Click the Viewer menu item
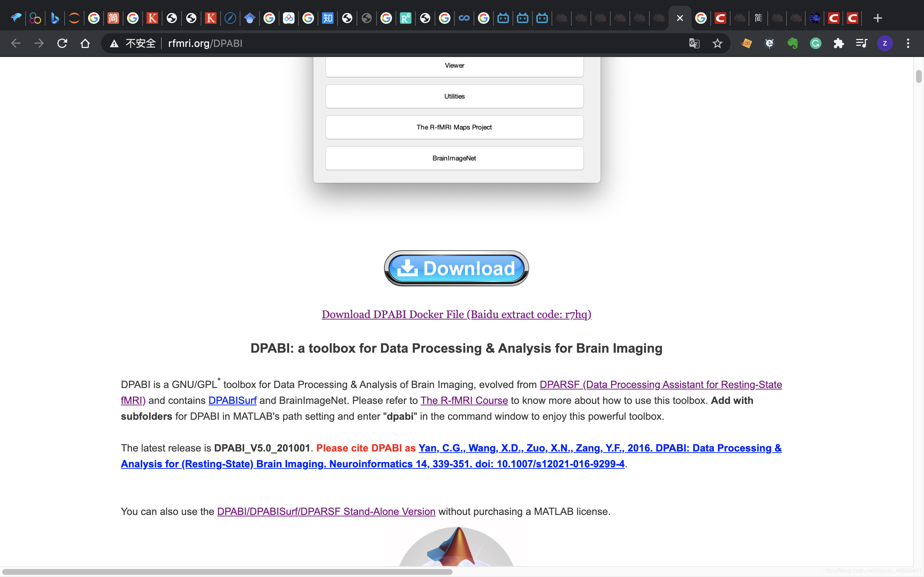 coord(454,65)
